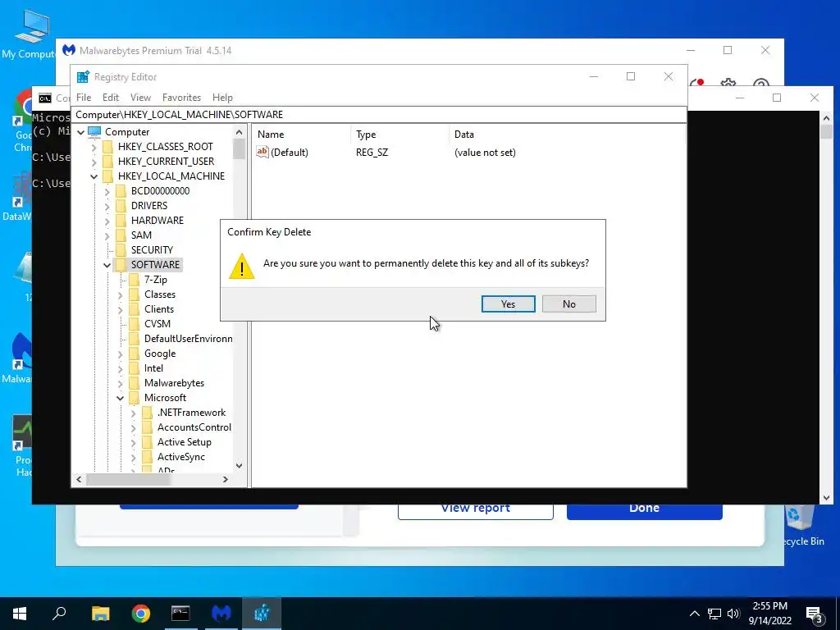Expand the Google key

click(x=120, y=354)
